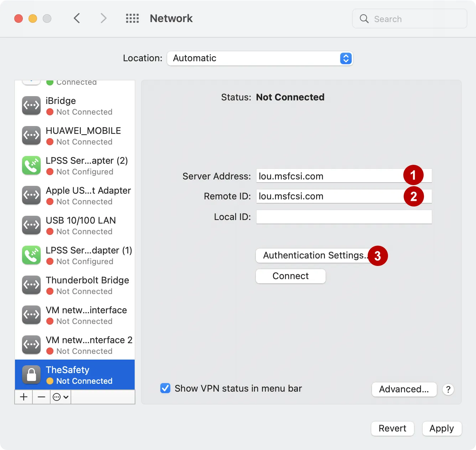Select the Thunderbolt Bridge adapter icon

tap(31, 285)
